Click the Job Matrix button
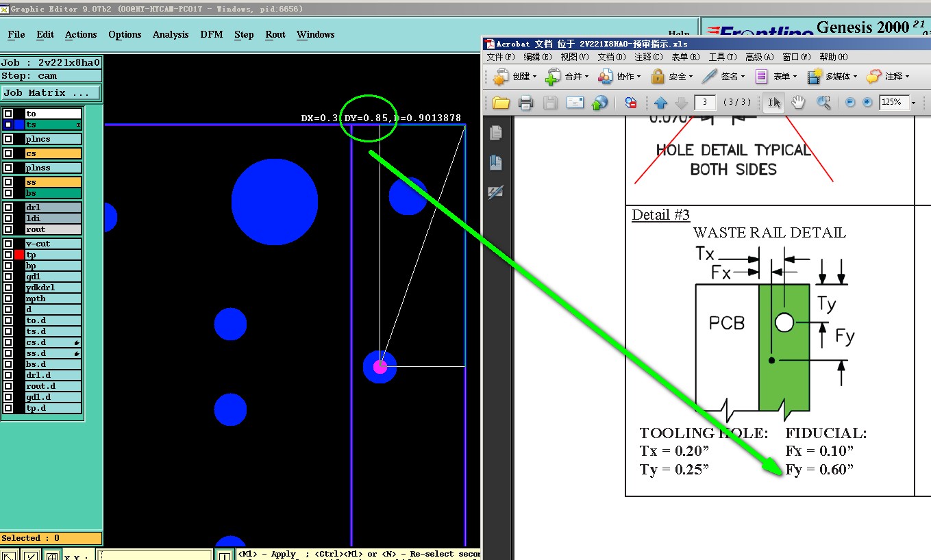931x560 pixels. pos(51,92)
